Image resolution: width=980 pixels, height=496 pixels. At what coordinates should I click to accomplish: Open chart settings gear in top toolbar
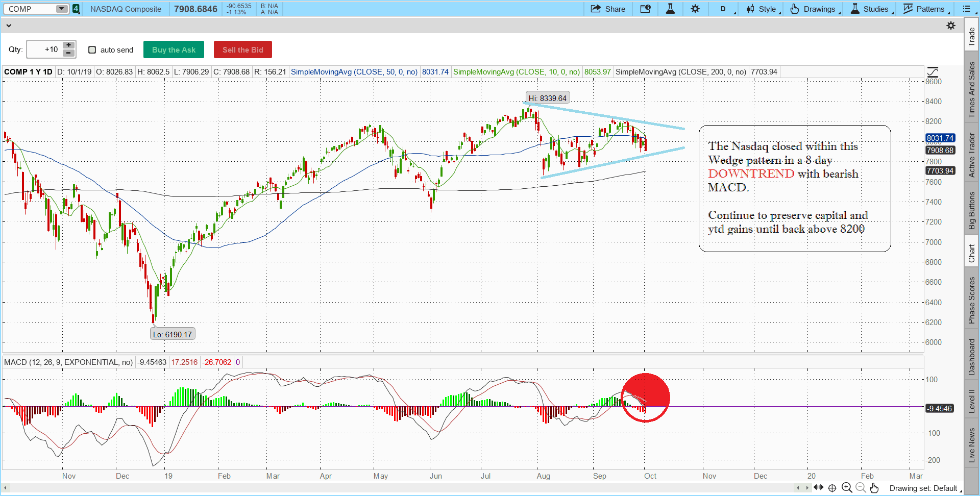coord(695,9)
